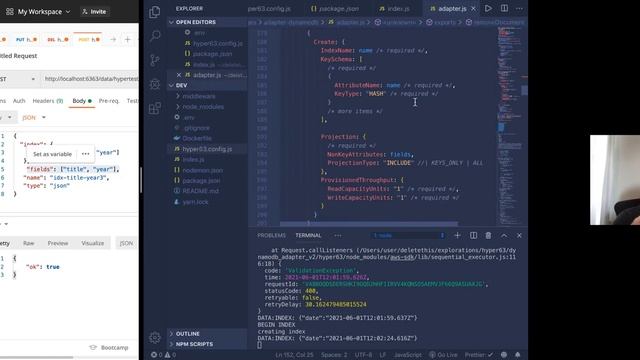Open yarn.lock in the explorer
The image size is (640, 360).
[195, 202]
